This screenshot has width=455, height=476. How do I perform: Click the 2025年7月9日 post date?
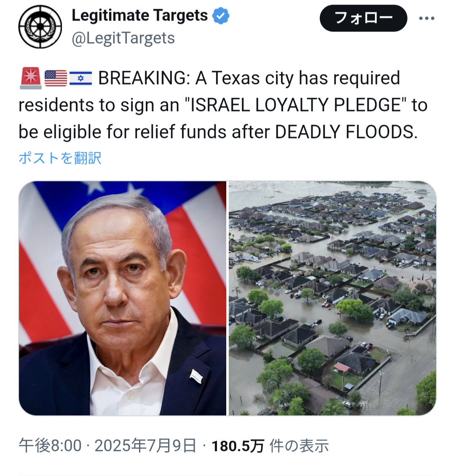[145, 446]
